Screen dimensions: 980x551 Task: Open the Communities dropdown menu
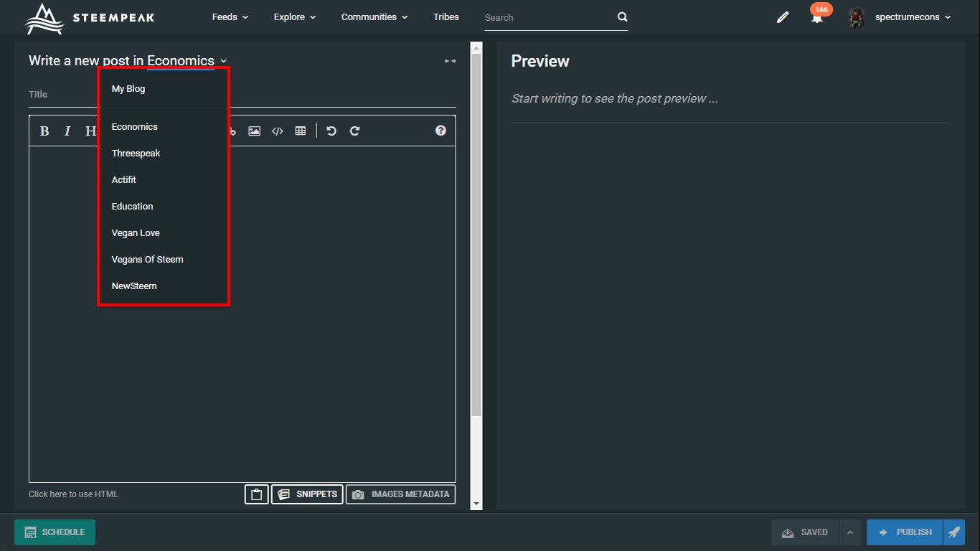[x=374, y=17]
